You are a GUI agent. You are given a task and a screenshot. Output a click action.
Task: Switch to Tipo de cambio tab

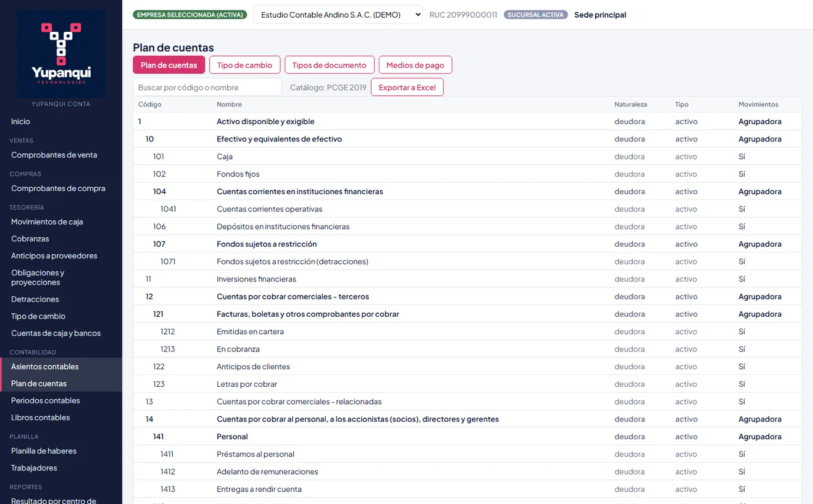click(x=244, y=65)
